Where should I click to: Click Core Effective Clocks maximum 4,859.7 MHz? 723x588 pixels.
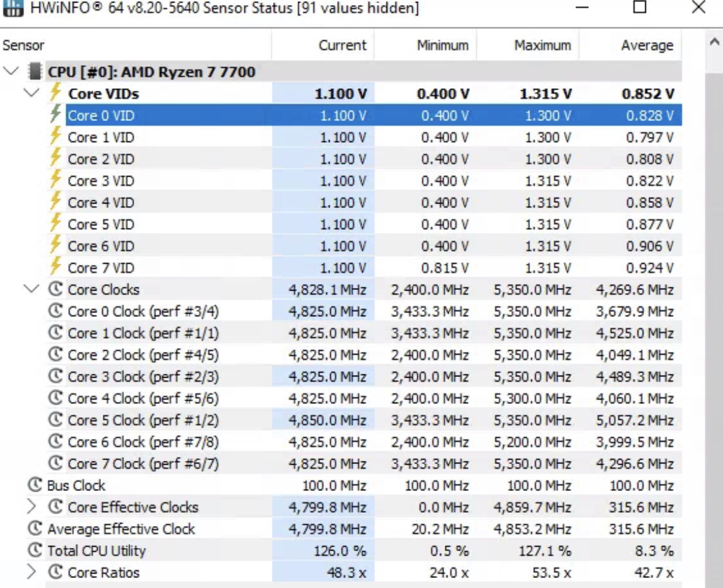tap(532, 507)
